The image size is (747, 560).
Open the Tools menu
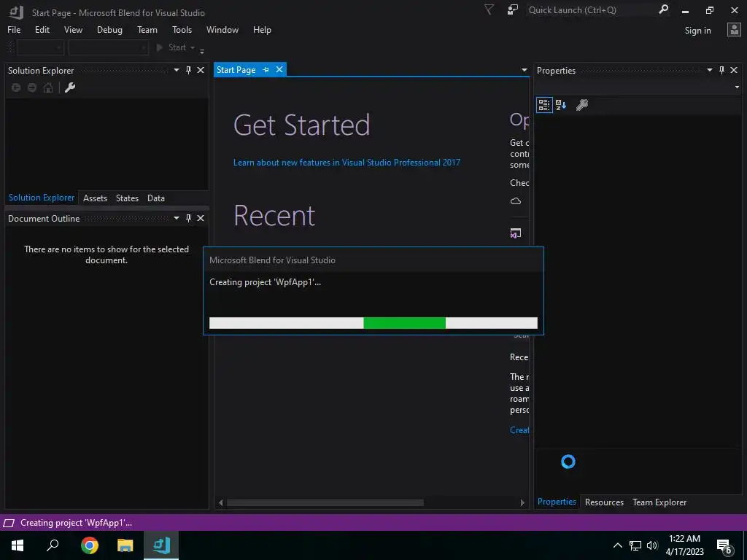pos(182,29)
